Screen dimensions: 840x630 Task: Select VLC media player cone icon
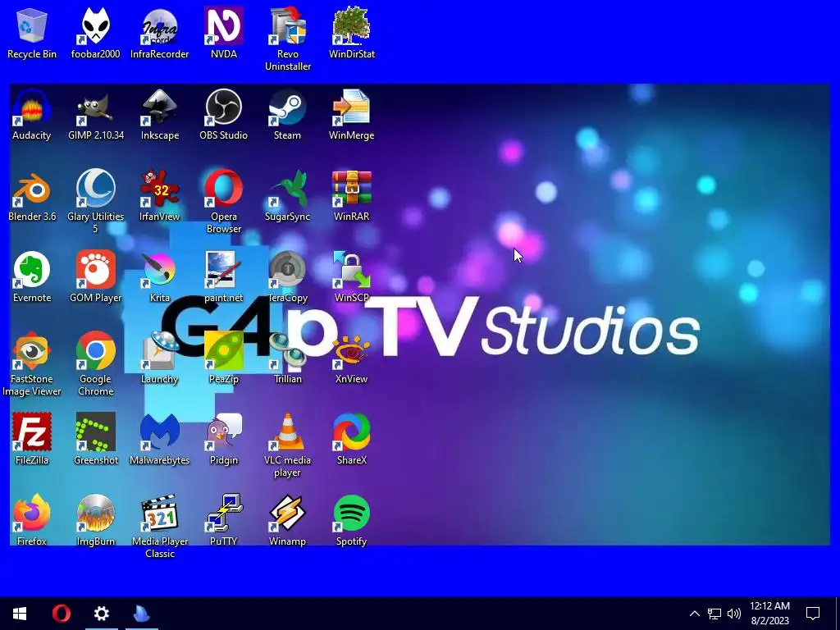pyautogui.click(x=288, y=445)
